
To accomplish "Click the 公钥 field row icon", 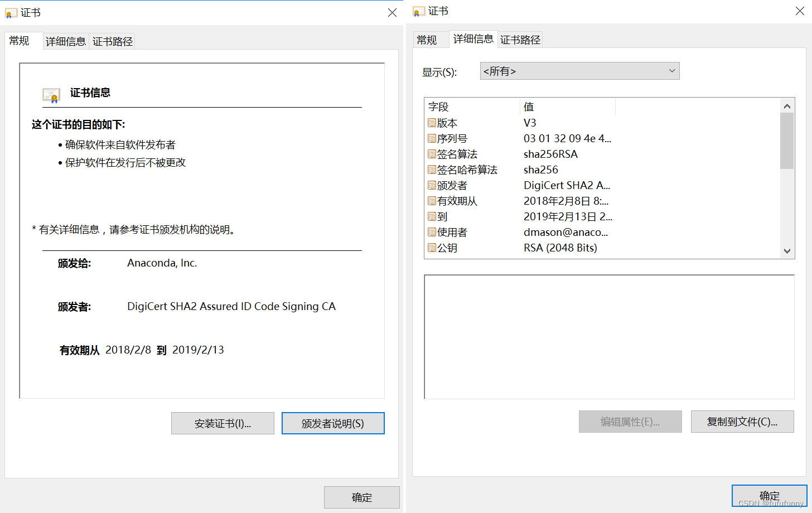I will [x=432, y=248].
